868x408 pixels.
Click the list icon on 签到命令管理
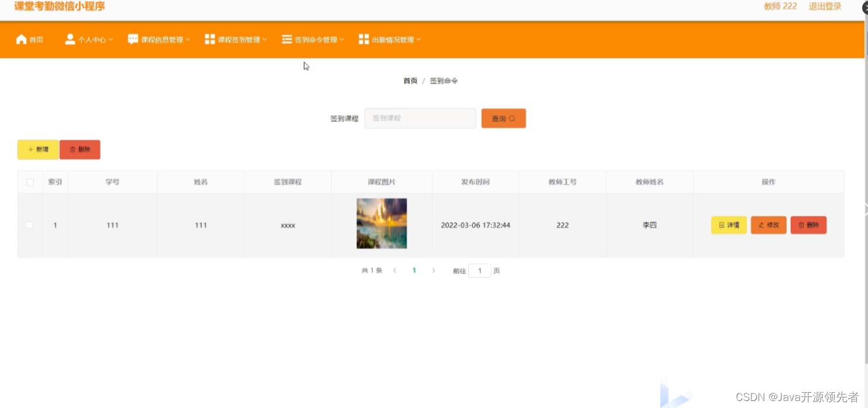286,39
